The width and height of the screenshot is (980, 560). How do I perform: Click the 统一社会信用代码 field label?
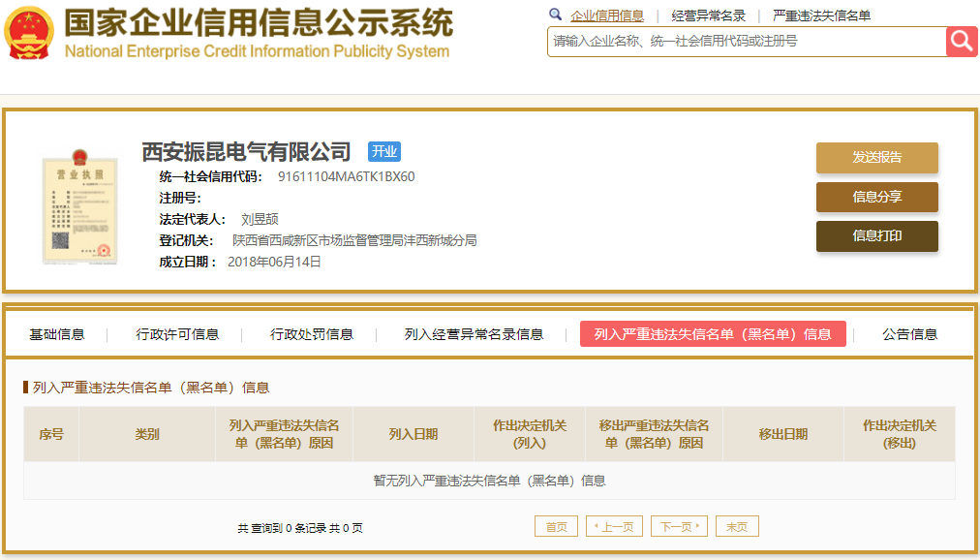coord(211,176)
